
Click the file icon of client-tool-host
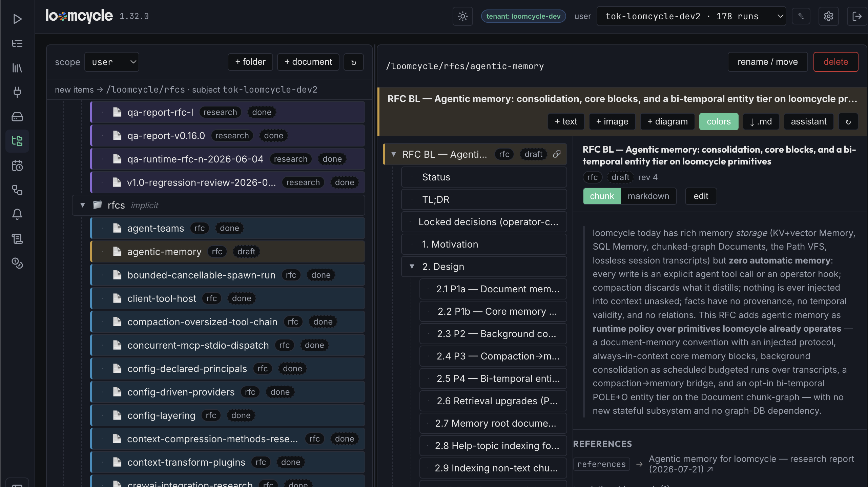(x=117, y=298)
